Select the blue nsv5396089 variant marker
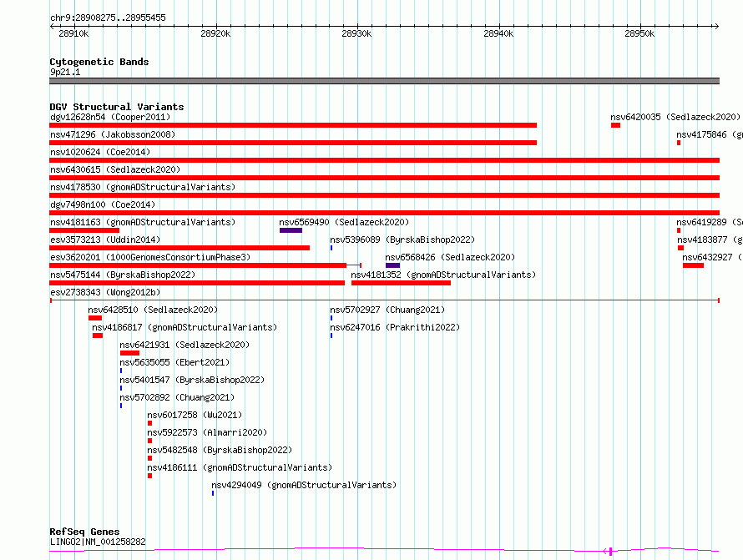 point(331,248)
